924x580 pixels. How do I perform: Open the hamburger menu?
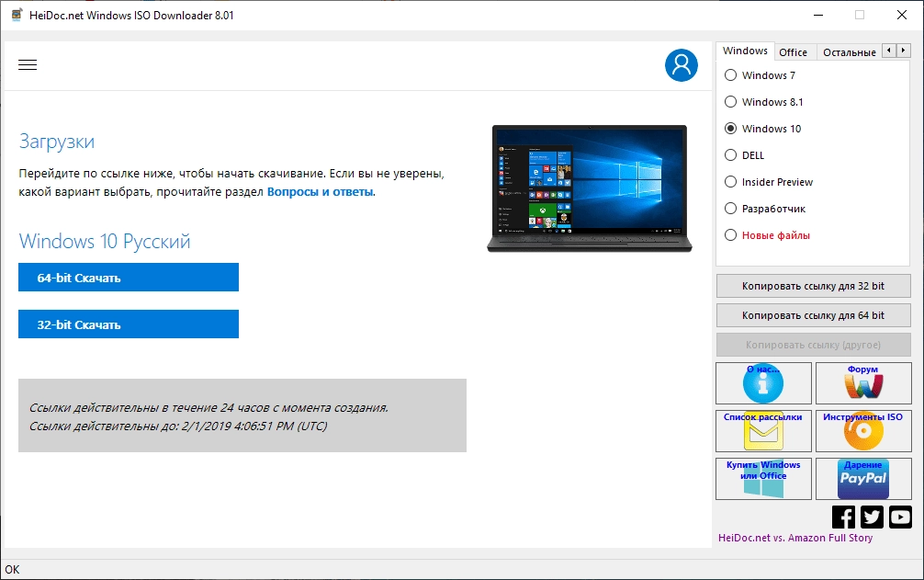point(28,65)
